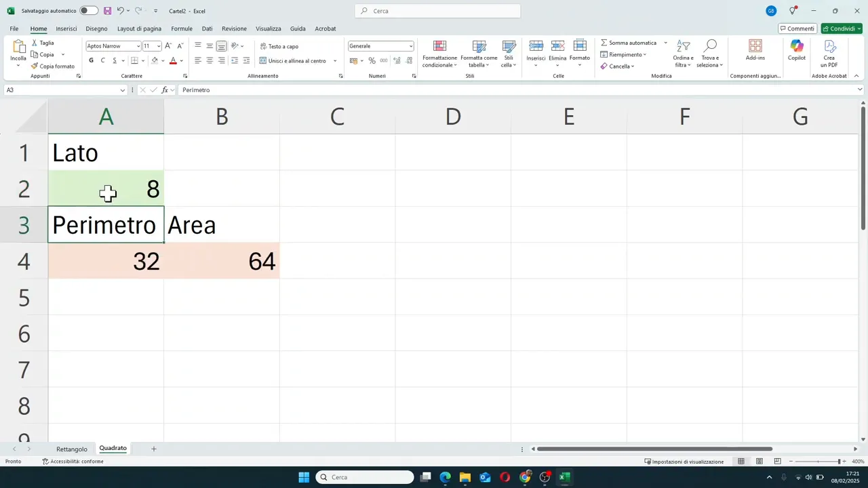Open the Dati ribbon tab
Screen dimensions: 868x488
(208, 28)
